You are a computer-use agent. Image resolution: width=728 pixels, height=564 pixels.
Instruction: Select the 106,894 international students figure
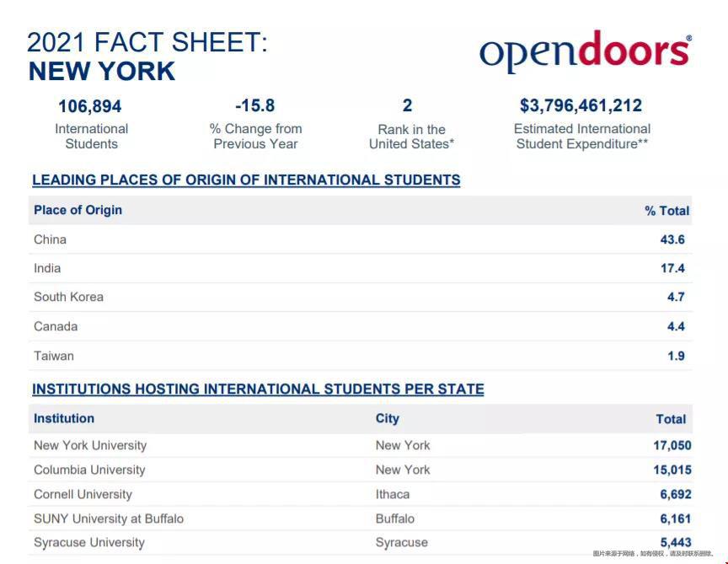[90, 106]
